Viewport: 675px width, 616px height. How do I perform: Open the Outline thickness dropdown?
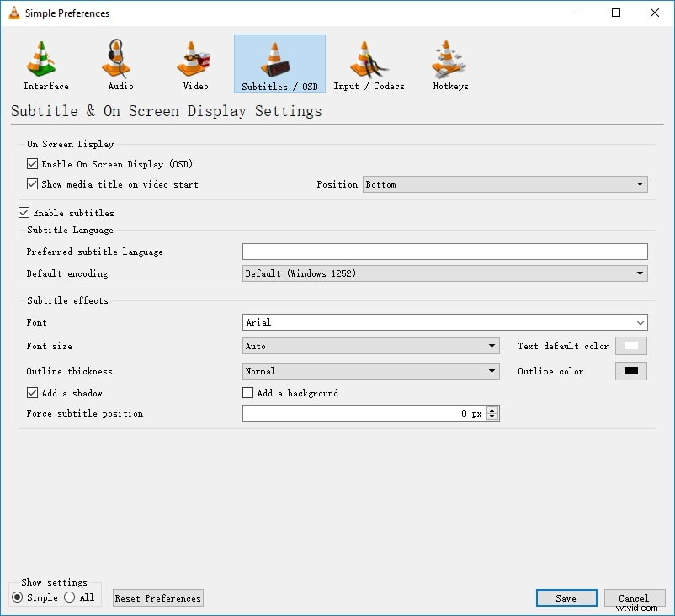coord(370,371)
